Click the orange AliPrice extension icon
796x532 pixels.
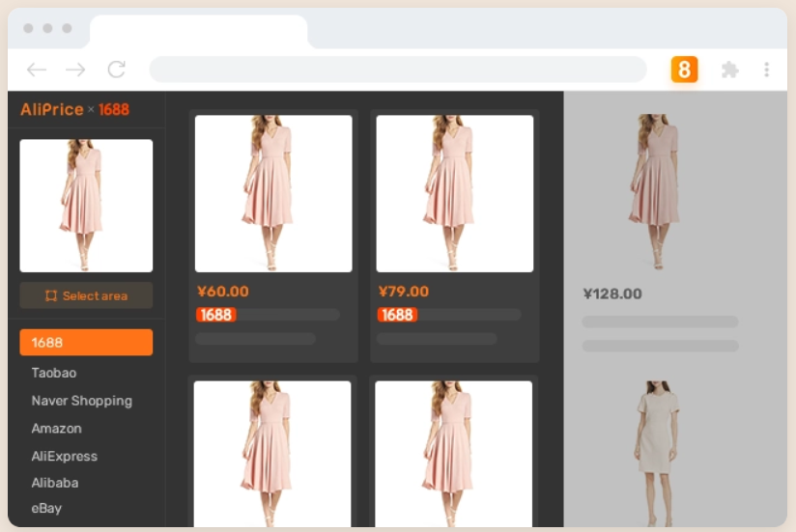pos(684,70)
